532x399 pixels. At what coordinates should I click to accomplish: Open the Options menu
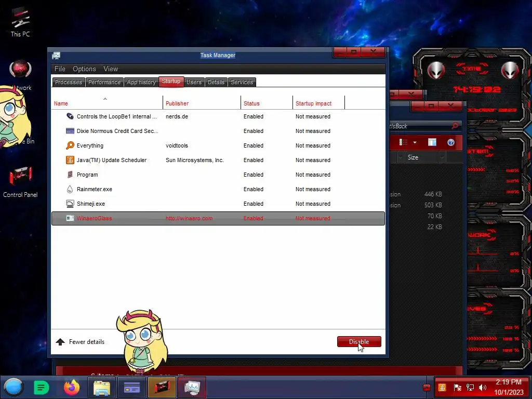point(84,69)
